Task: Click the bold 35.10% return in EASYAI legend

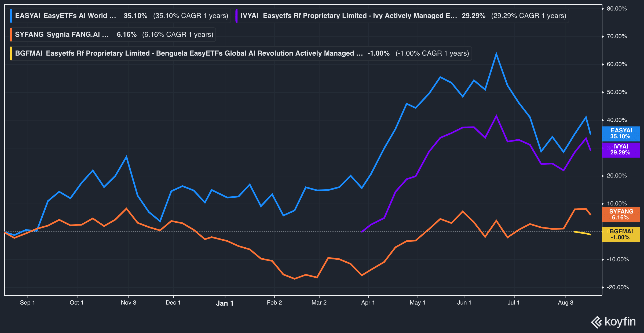Action: [136, 16]
